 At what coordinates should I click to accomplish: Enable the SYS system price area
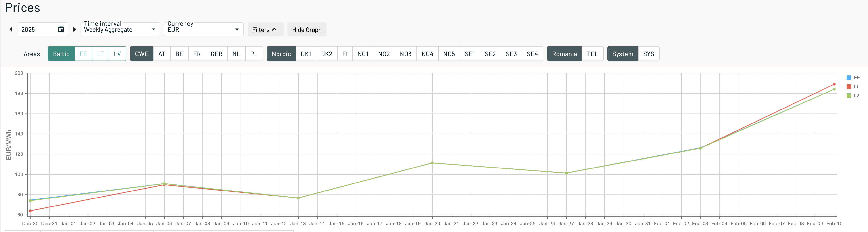coord(648,54)
